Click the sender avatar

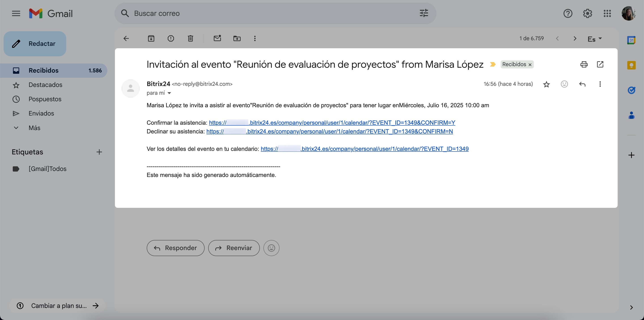(x=131, y=88)
